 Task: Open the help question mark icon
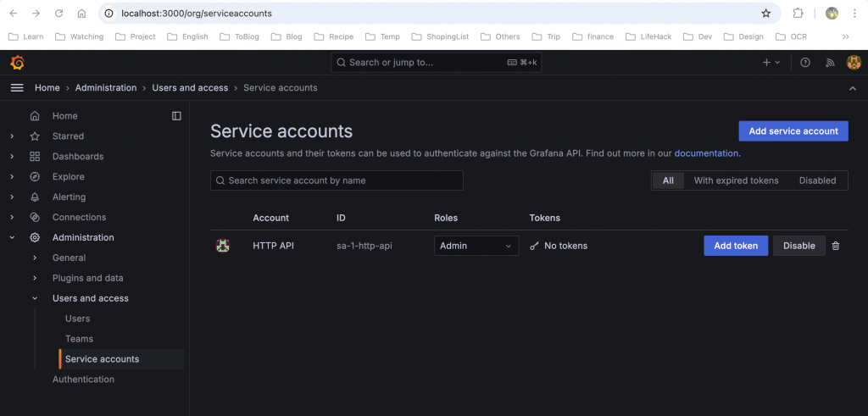tap(805, 63)
